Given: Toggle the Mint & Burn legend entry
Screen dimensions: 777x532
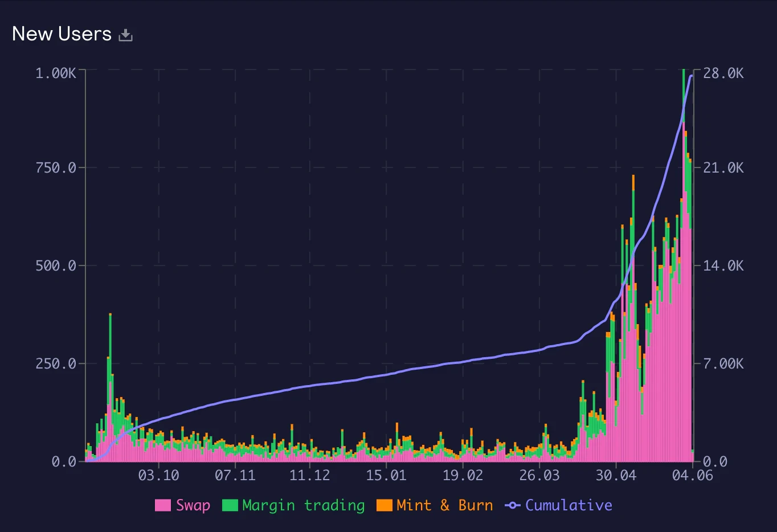Looking at the screenshot, I should coord(435,505).
